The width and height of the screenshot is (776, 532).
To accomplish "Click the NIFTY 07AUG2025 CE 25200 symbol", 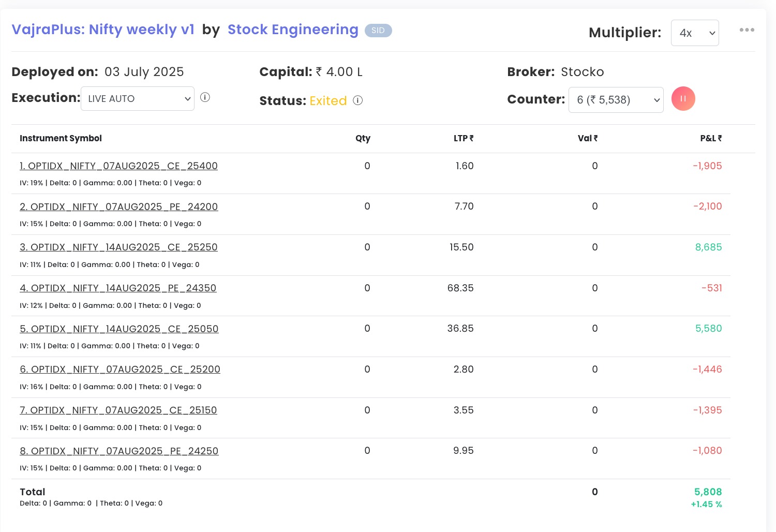I will 120,370.
